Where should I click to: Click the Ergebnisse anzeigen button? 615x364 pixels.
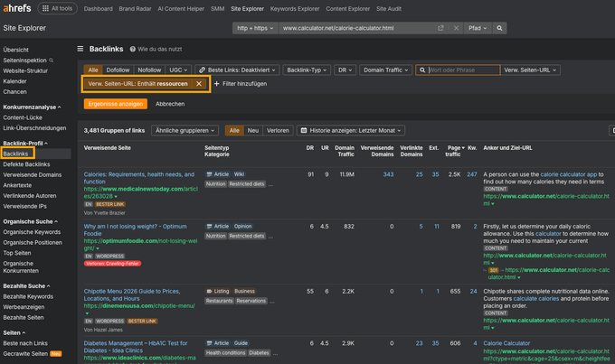click(x=116, y=104)
